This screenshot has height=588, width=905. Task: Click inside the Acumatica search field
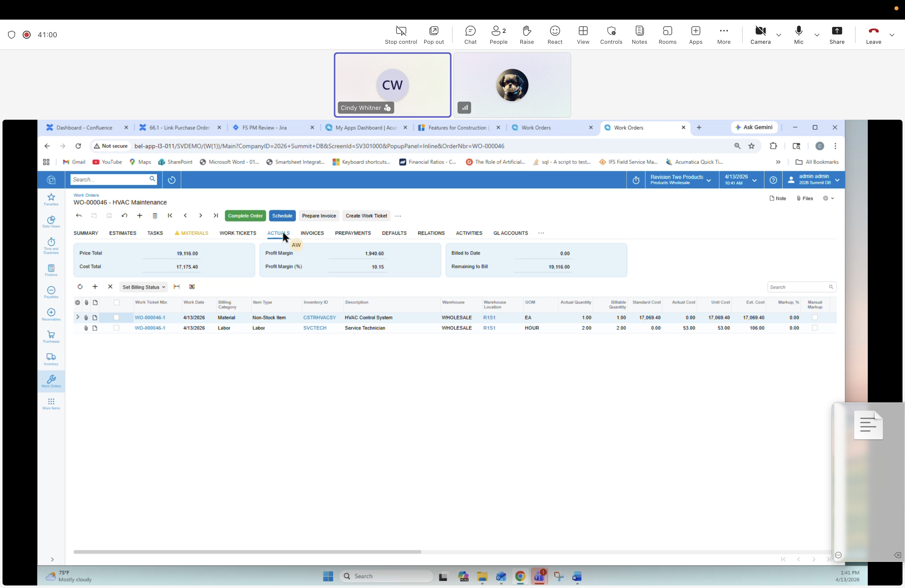click(110, 179)
